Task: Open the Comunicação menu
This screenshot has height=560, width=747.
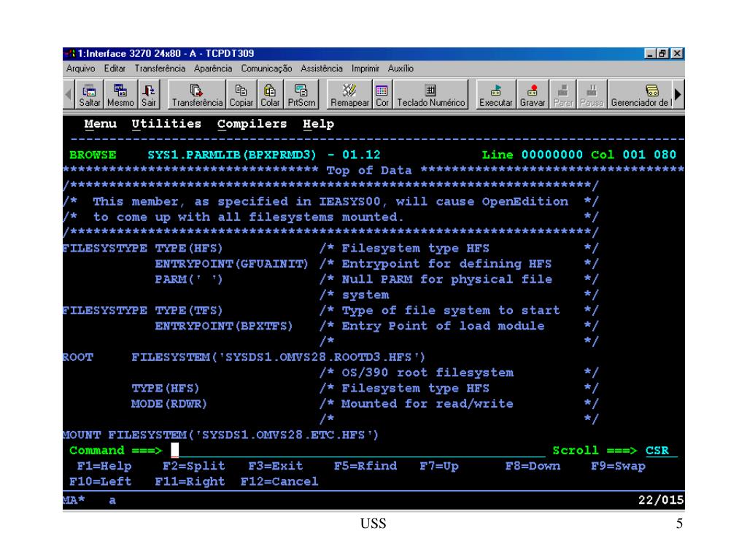Action: [x=266, y=69]
